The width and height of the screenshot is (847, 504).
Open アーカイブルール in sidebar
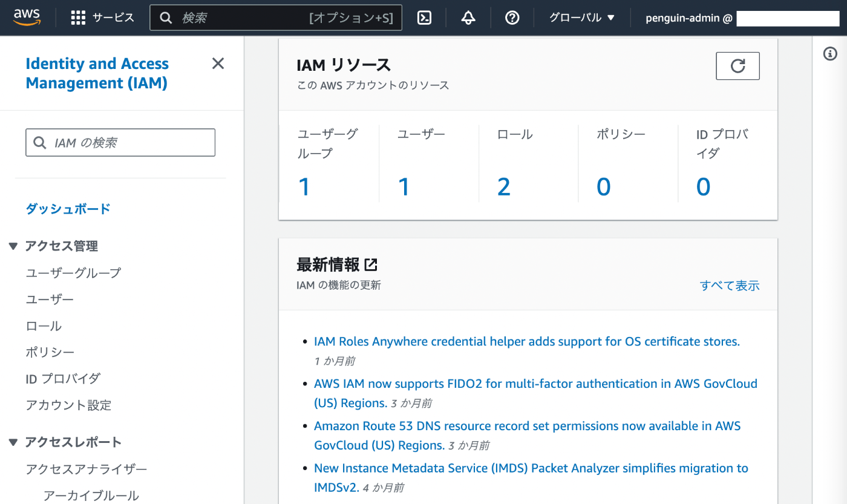point(91,496)
